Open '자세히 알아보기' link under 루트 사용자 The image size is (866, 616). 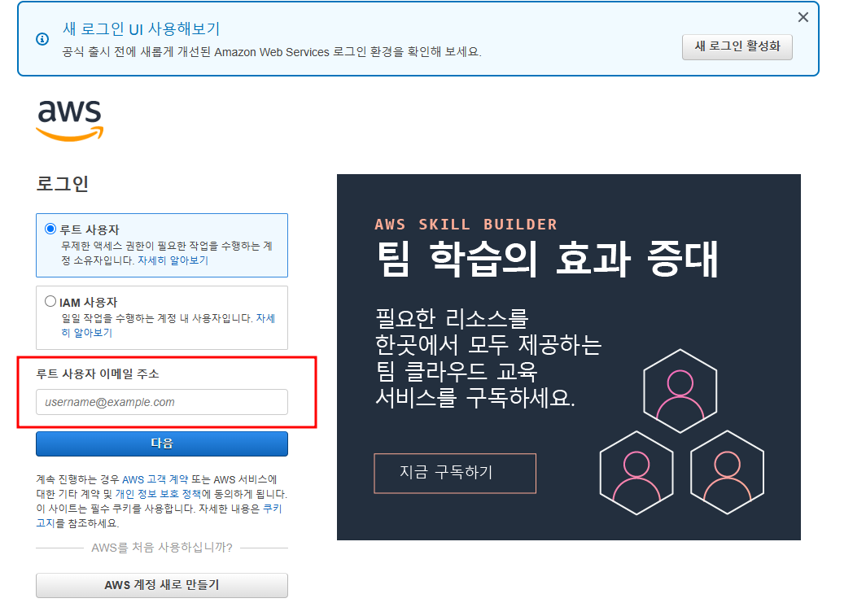point(173,260)
